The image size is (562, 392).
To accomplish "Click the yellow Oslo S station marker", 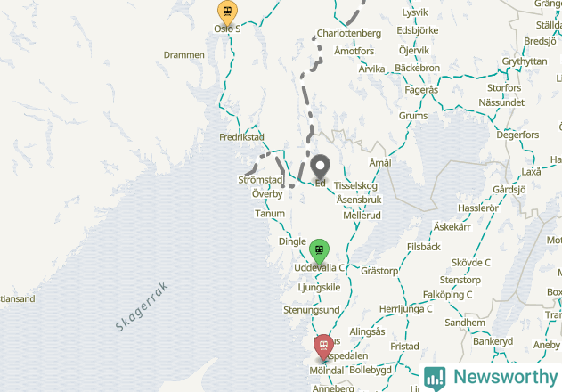I will (x=227, y=12).
